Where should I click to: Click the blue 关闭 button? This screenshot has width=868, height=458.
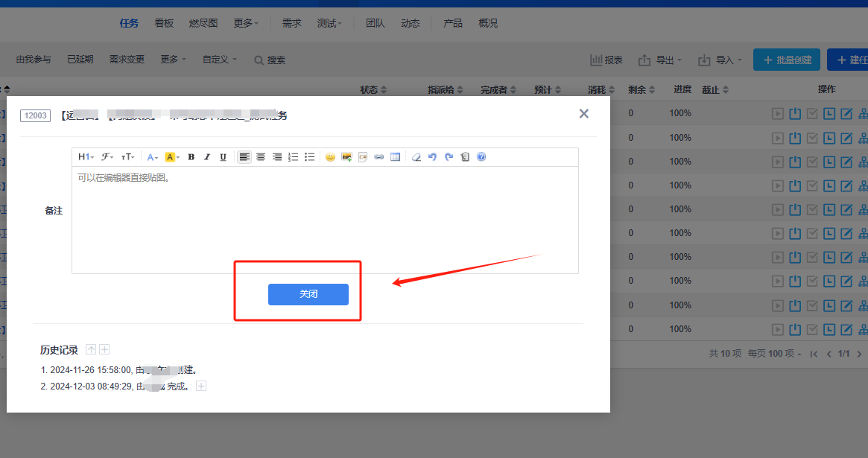click(308, 294)
